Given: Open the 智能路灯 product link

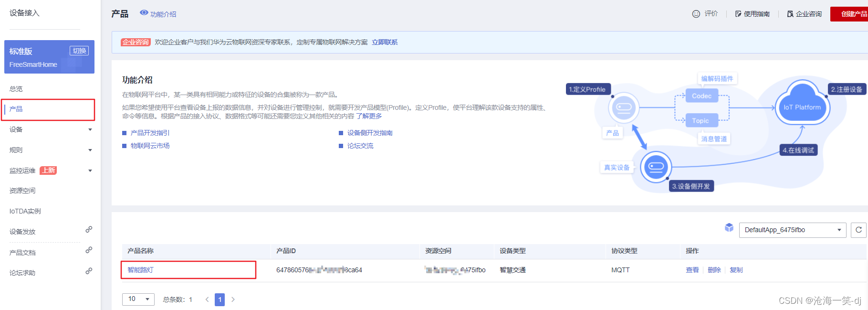Looking at the screenshot, I should coord(140,270).
